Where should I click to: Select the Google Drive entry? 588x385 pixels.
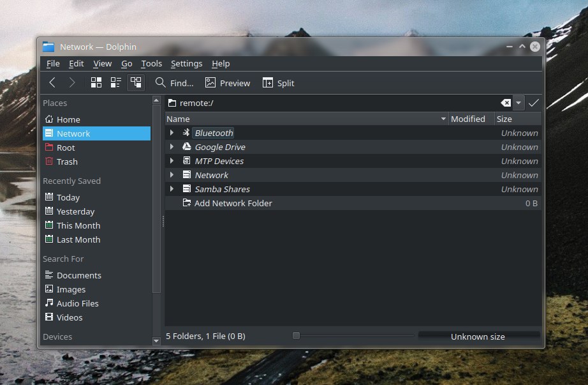220,147
